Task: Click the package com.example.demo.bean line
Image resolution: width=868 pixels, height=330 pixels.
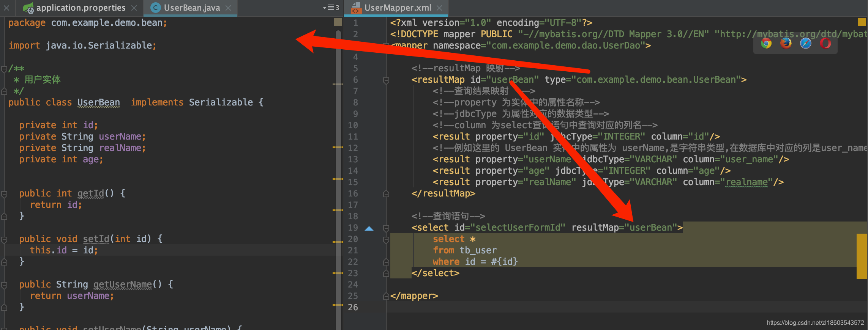Action: click(88, 23)
